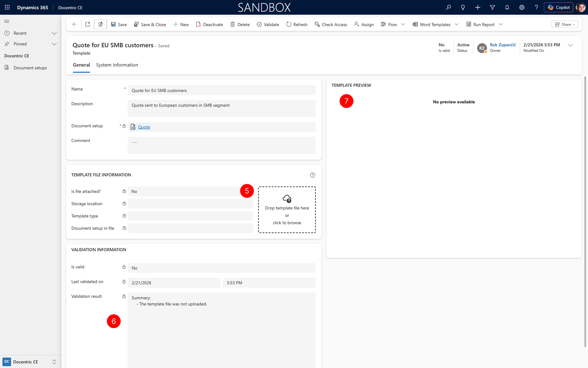This screenshot has width=588, height=368.
Task: Click into the Description field
Action: [222, 108]
